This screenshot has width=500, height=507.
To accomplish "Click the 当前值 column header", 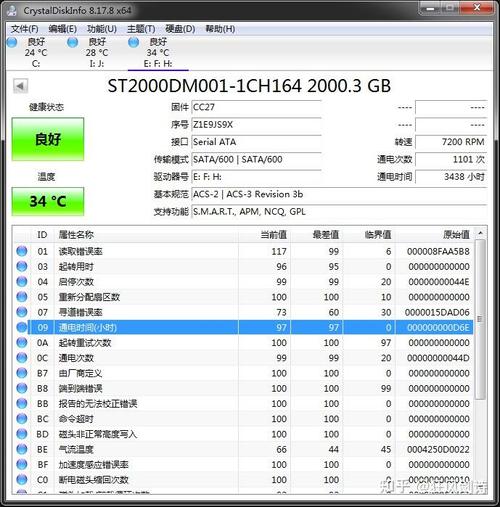I will [x=264, y=235].
